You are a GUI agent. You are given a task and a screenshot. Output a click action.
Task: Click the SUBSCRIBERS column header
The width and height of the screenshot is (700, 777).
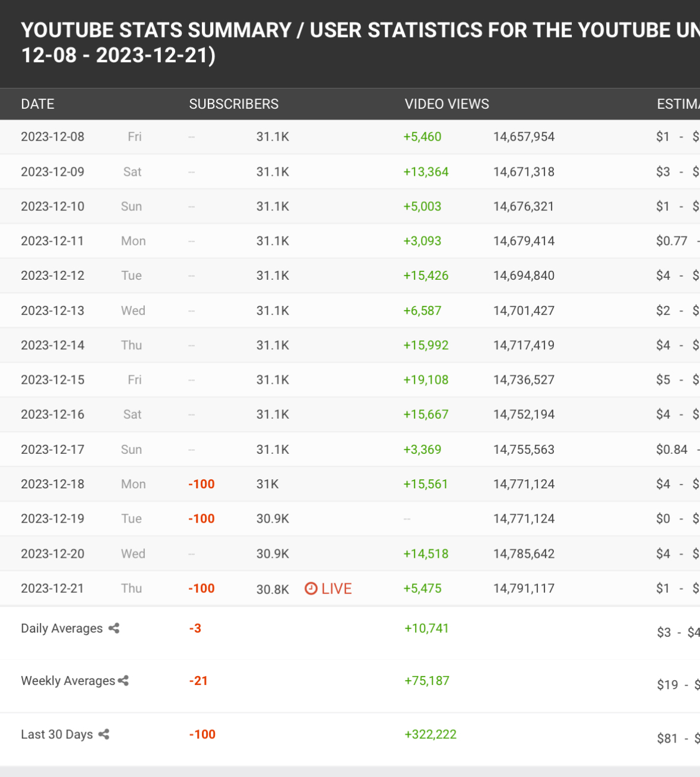pos(234,104)
